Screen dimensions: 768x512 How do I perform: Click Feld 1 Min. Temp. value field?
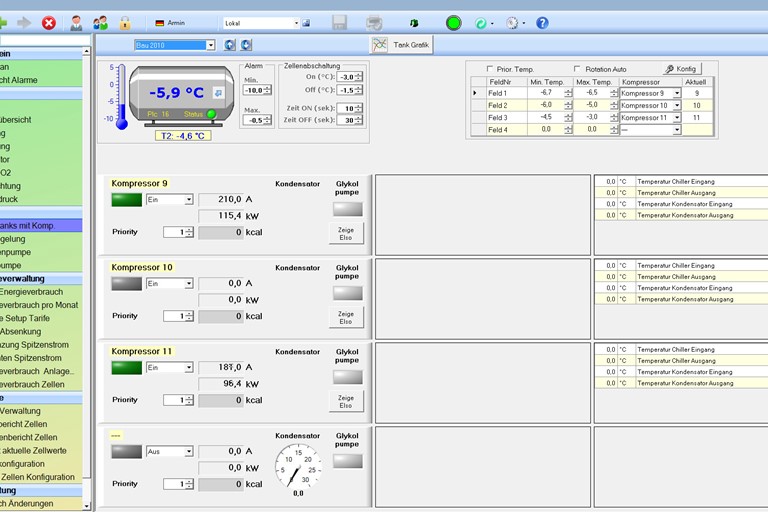coord(546,93)
